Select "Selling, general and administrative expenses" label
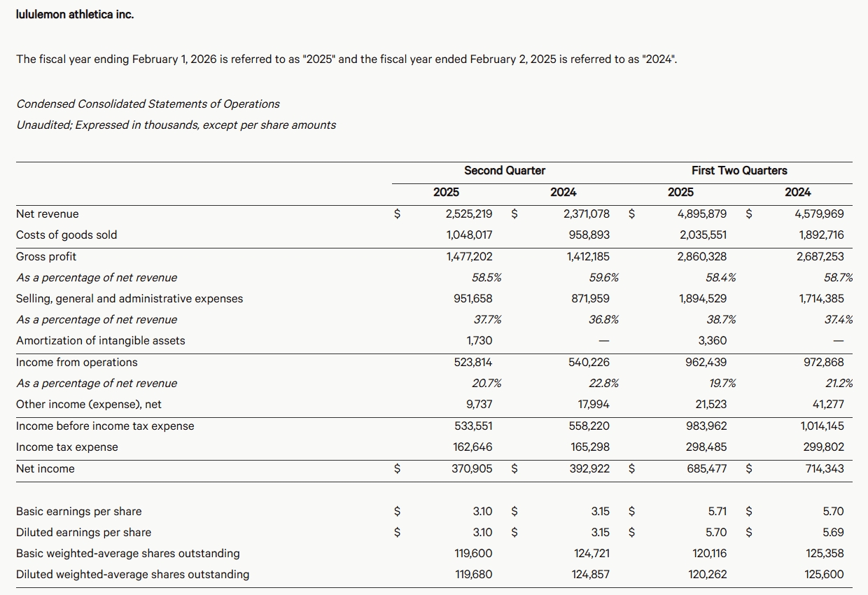 pos(129,299)
